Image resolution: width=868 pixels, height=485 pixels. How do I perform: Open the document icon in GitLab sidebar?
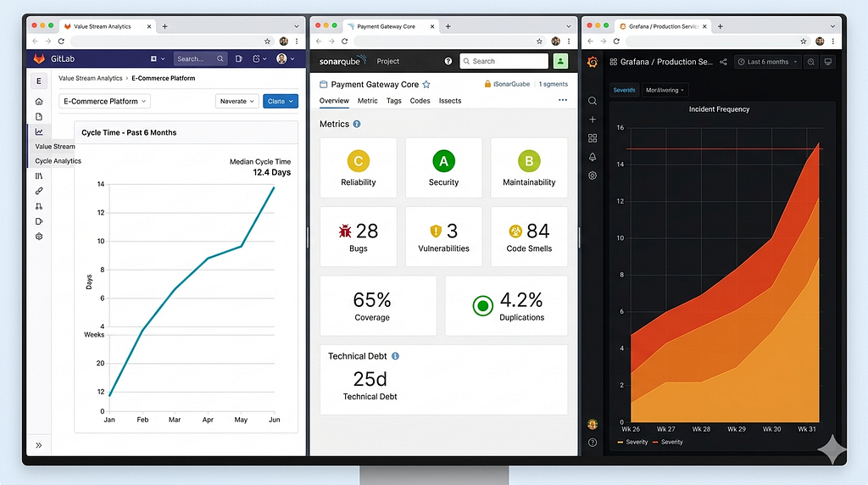[39, 117]
